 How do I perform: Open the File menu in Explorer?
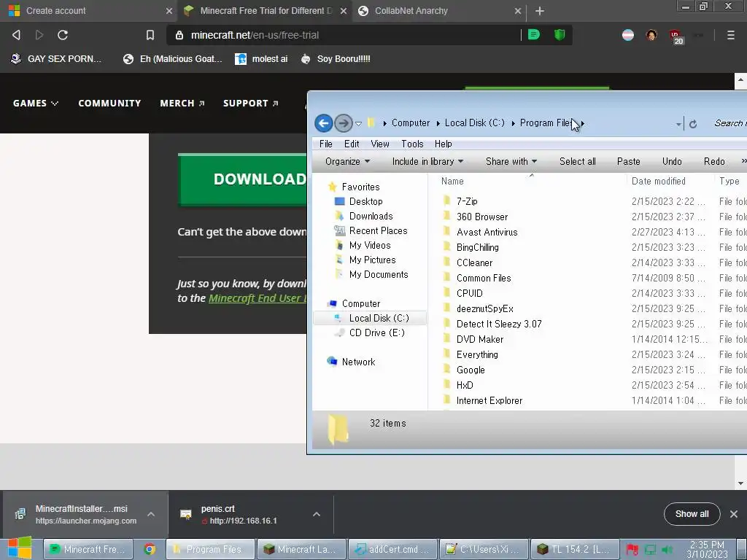(x=326, y=144)
